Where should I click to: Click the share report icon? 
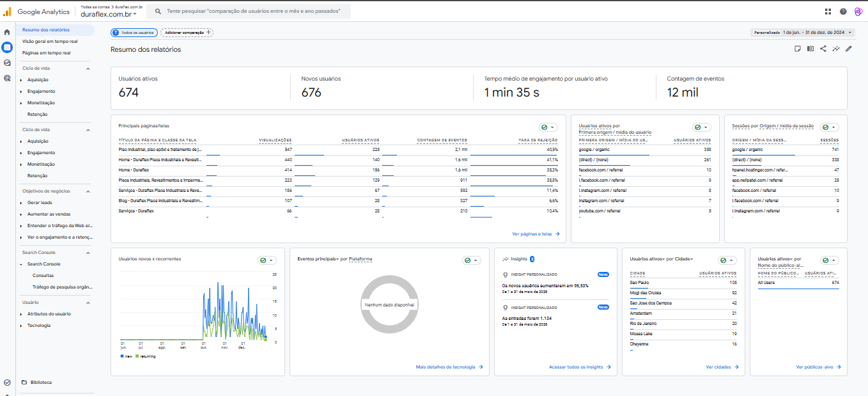click(x=823, y=49)
